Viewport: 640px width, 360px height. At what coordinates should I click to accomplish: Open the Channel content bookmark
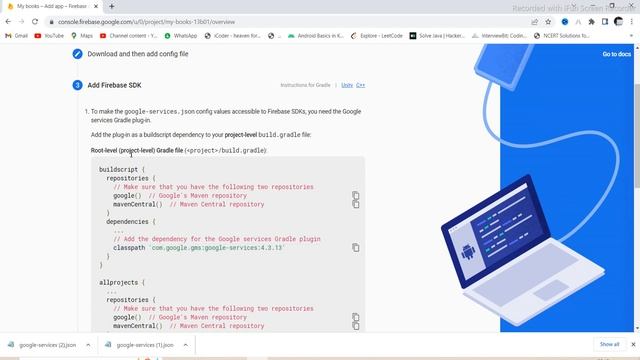(129, 36)
